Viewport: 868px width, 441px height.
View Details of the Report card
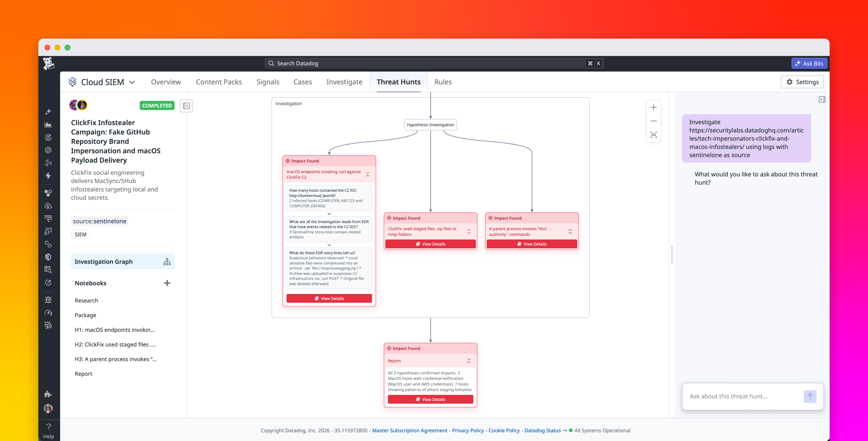click(430, 400)
